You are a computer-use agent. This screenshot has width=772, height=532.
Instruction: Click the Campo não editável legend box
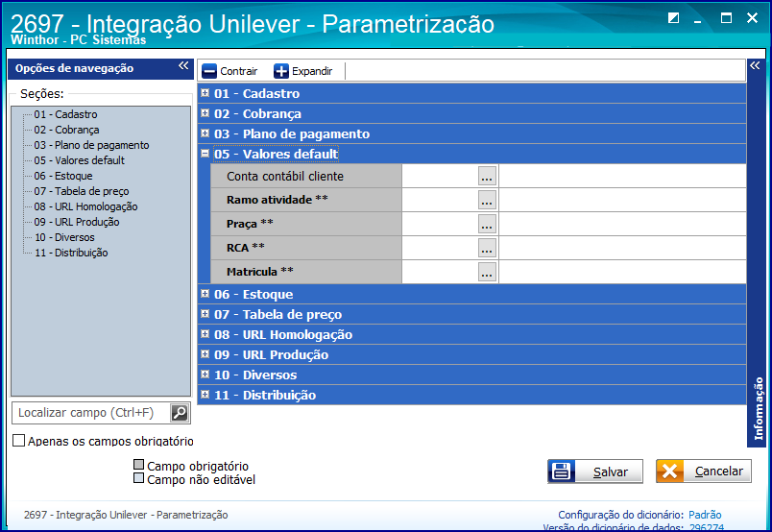139,478
